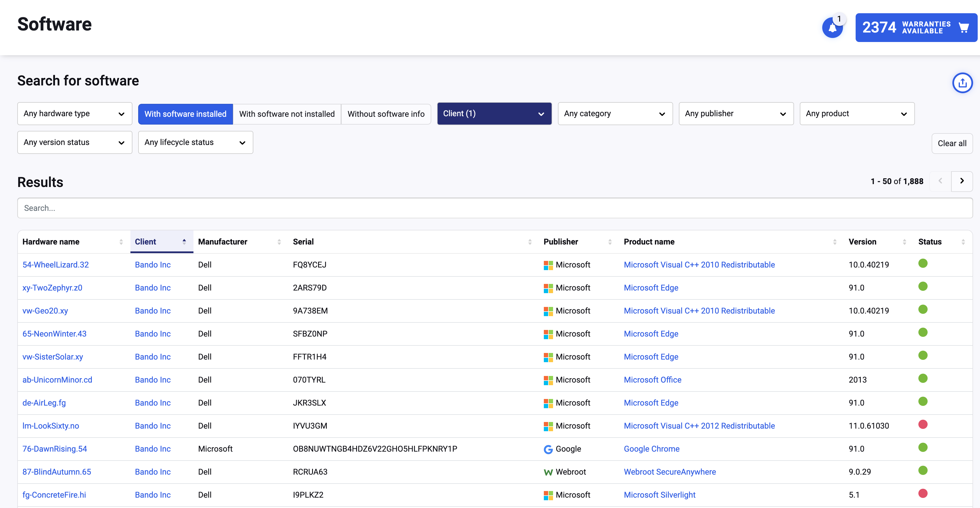Open hardware link 65-NeonWinter.43
The width and height of the screenshot is (980, 508).
click(x=54, y=334)
